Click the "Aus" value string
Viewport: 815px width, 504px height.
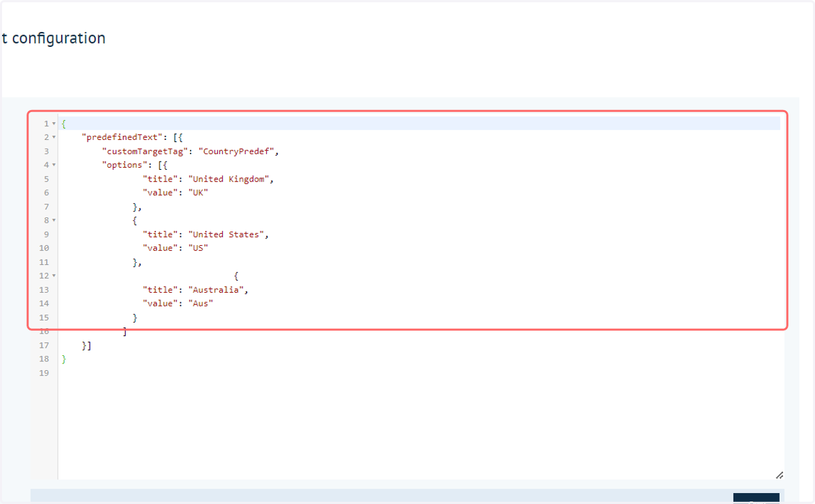(200, 304)
